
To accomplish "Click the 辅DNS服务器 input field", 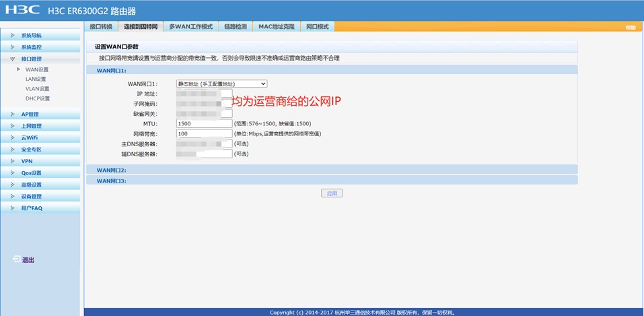I will 204,154.
